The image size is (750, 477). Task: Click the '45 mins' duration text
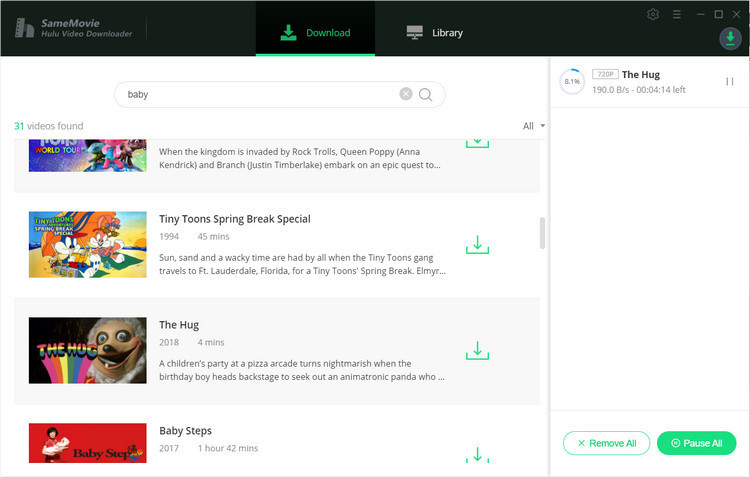click(x=213, y=236)
